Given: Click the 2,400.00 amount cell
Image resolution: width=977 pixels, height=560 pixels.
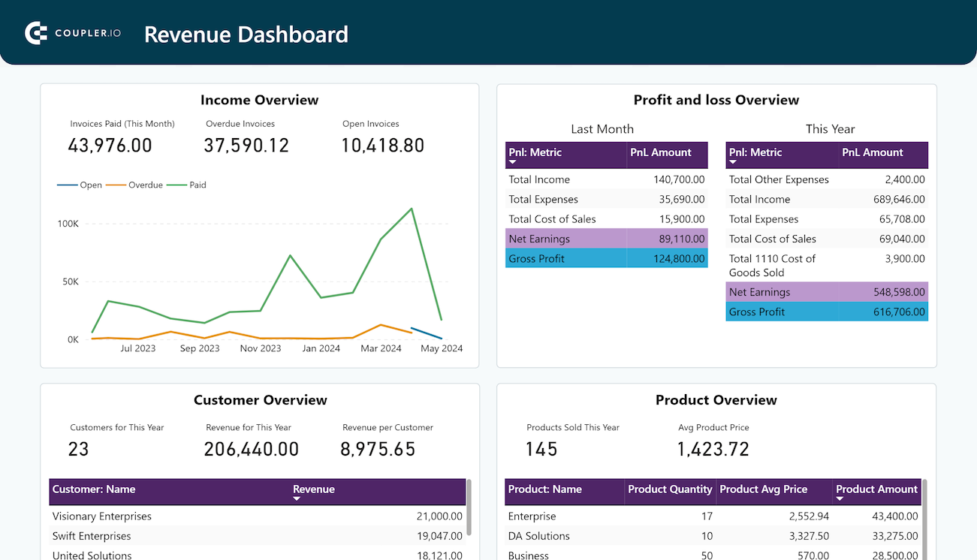Looking at the screenshot, I should coord(905,179).
